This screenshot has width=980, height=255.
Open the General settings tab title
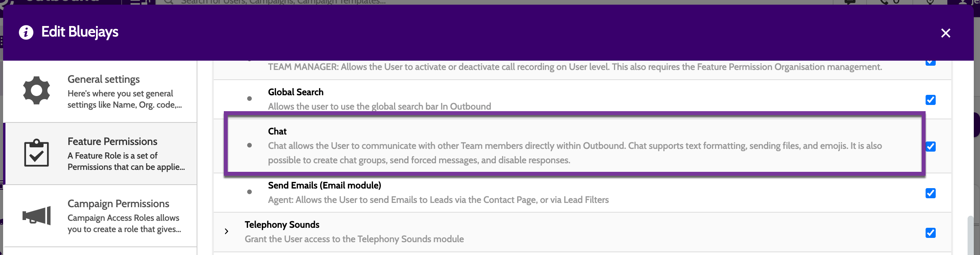pos(103,79)
